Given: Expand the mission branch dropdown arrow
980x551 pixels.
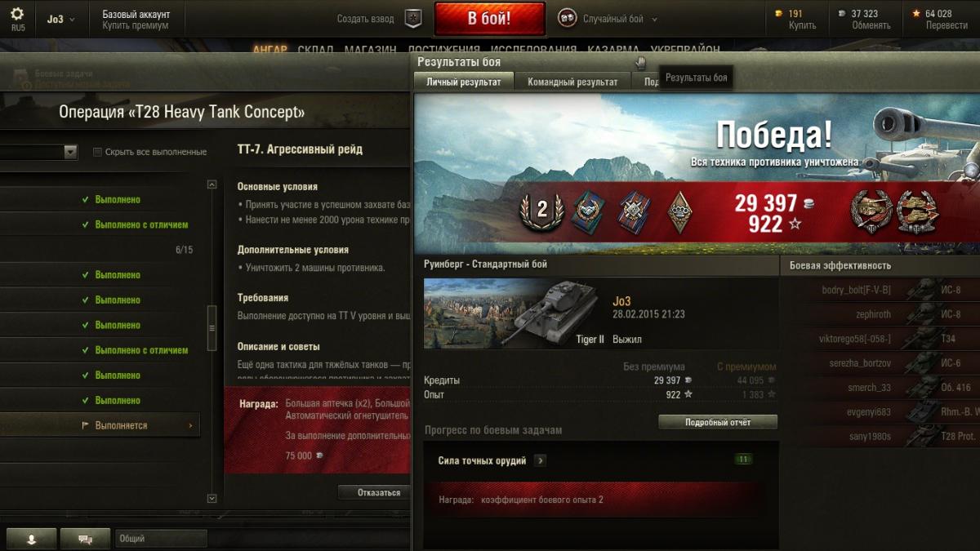Looking at the screenshot, I should (x=70, y=152).
